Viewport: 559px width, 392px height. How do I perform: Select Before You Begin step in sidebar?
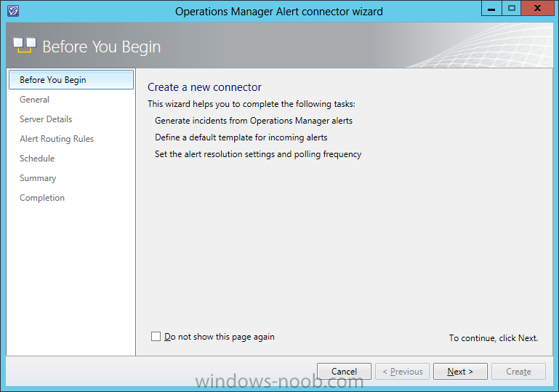point(71,79)
